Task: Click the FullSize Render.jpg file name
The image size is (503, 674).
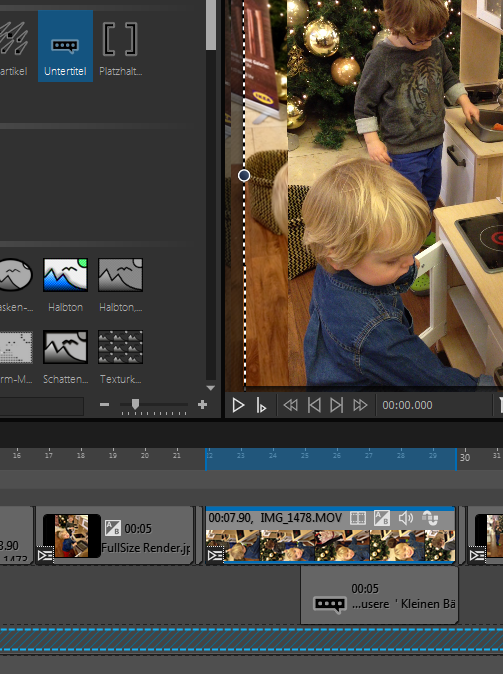Action: tap(146, 548)
